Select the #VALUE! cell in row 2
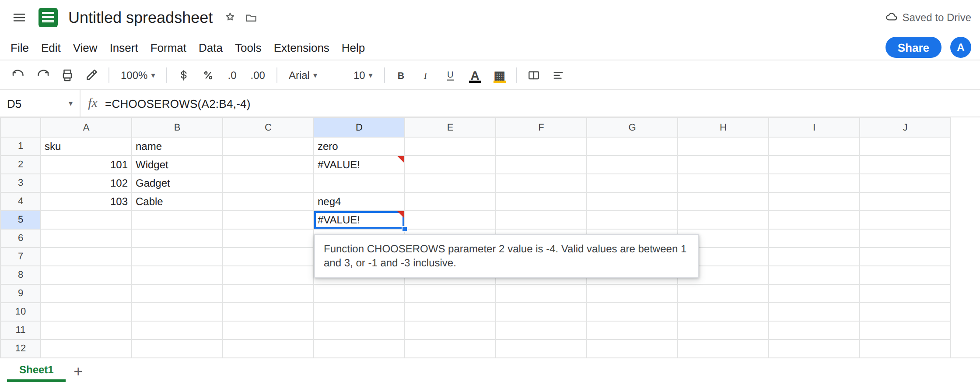The height and width of the screenshot is (382, 980). (x=359, y=165)
